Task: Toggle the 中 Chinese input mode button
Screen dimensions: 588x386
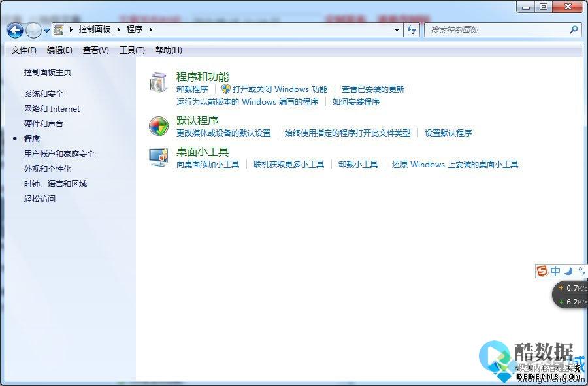Action: tap(555, 270)
